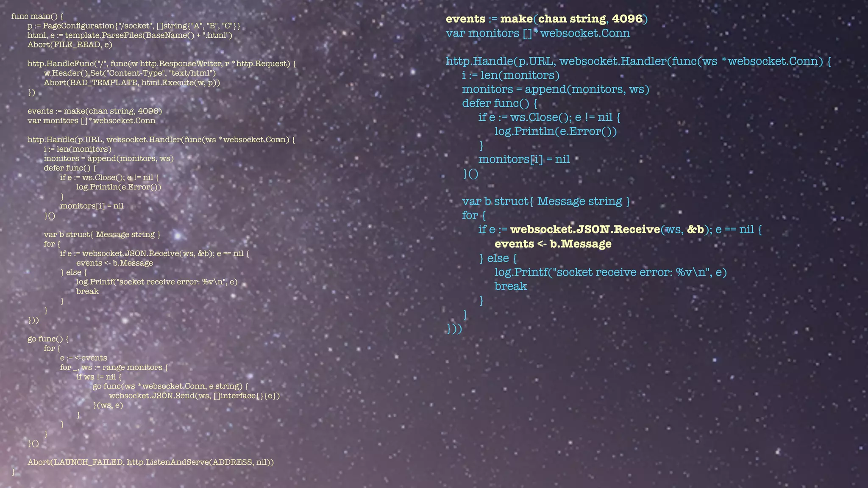This screenshot has width=868, height=488.
Task: Click "events := make" in the small yellow listing
Action: coord(95,111)
